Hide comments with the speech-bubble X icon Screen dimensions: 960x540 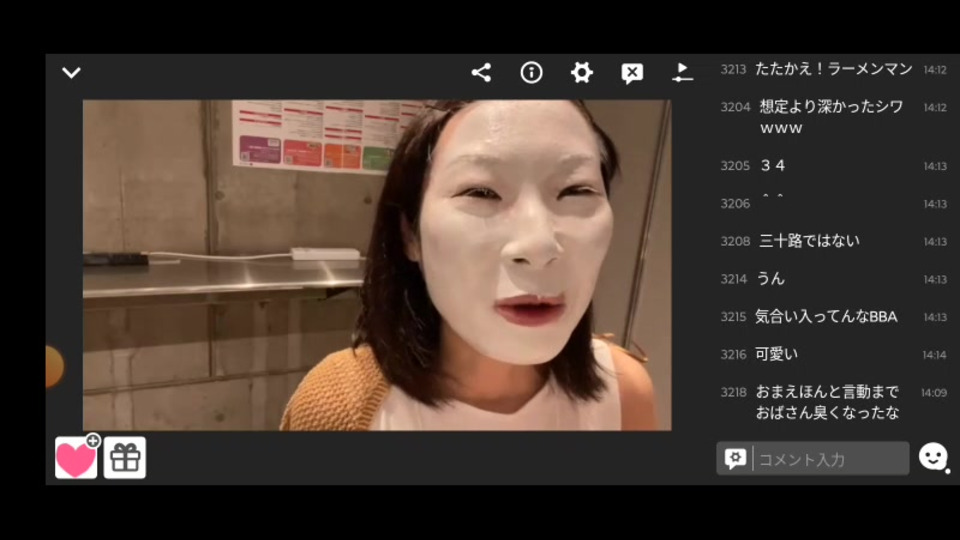point(632,73)
